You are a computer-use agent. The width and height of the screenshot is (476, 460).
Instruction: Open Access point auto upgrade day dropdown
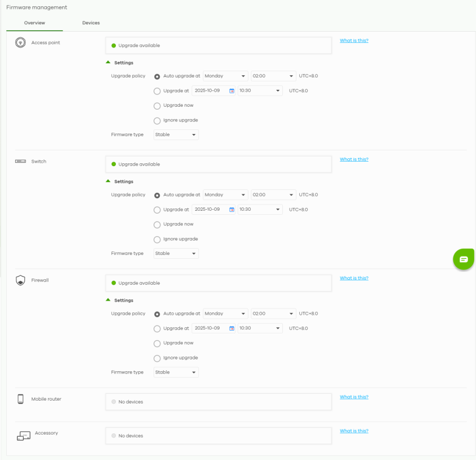click(x=225, y=76)
